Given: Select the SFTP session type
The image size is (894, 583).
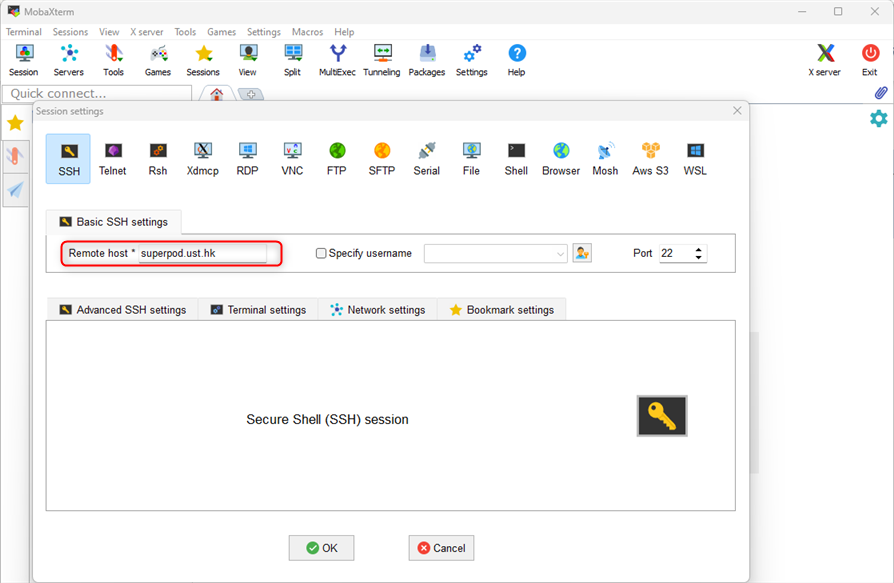Looking at the screenshot, I should coord(382,159).
